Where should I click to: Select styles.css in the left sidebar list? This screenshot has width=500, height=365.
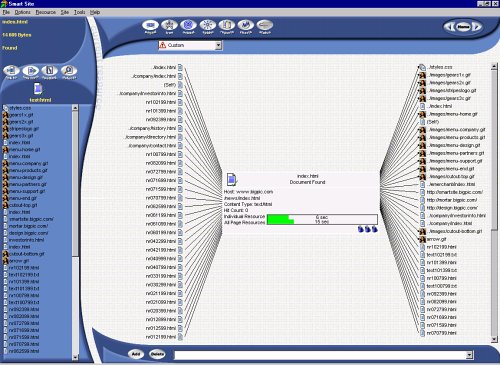pyautogui.click(x=20, y=108)
